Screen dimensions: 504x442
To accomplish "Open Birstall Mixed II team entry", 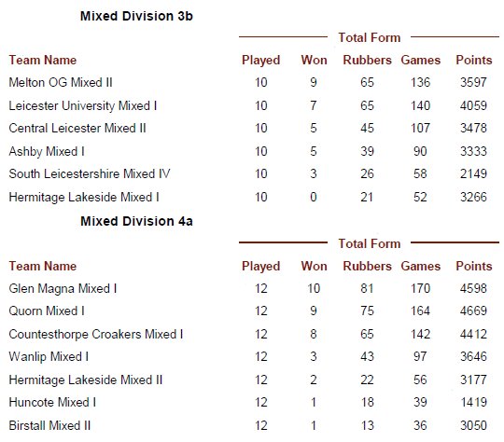I will (x=49, y=425).
